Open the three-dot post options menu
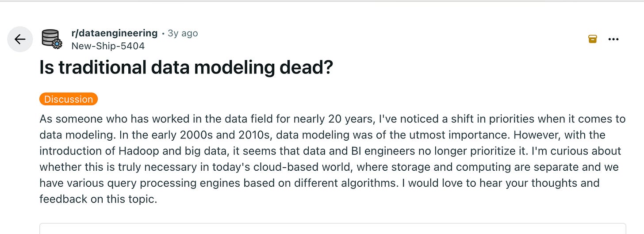This screenshot has width=644, height=234. click(x=613, y=39)
